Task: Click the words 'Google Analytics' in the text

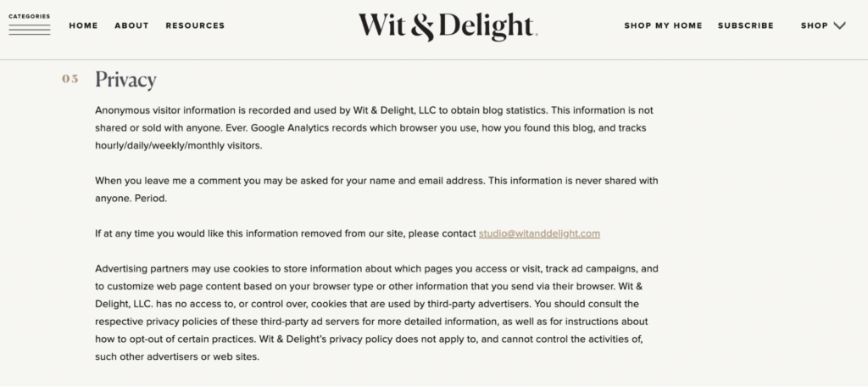Action: (x=409, y=128)
